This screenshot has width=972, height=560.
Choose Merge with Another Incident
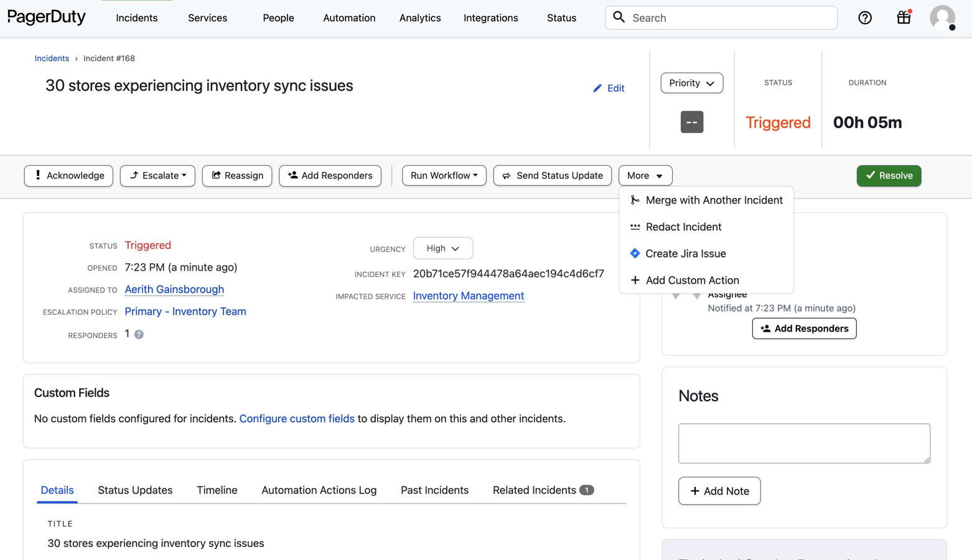pos(714,200)
